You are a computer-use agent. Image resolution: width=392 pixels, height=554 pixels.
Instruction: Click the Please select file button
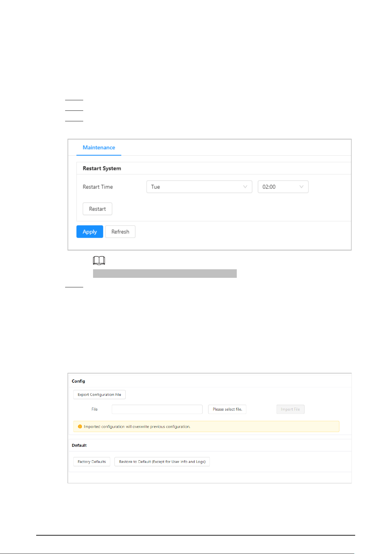[x=227, y=409]
